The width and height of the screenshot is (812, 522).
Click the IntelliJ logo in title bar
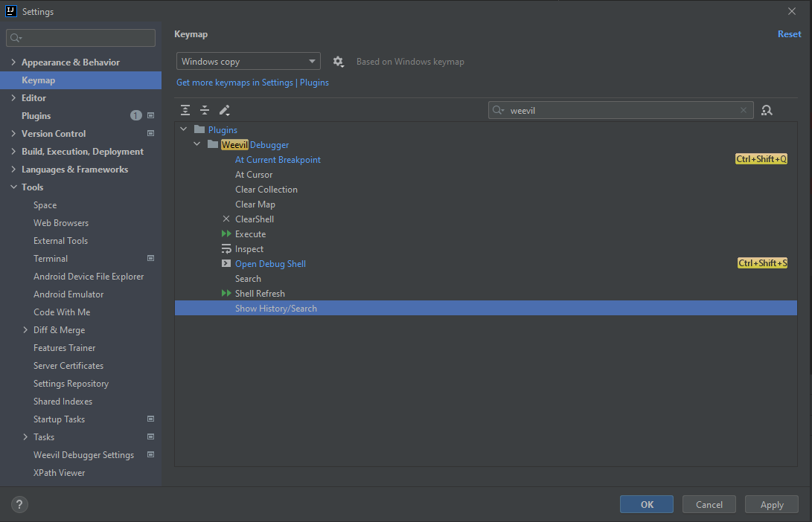[x=11, y=11]
